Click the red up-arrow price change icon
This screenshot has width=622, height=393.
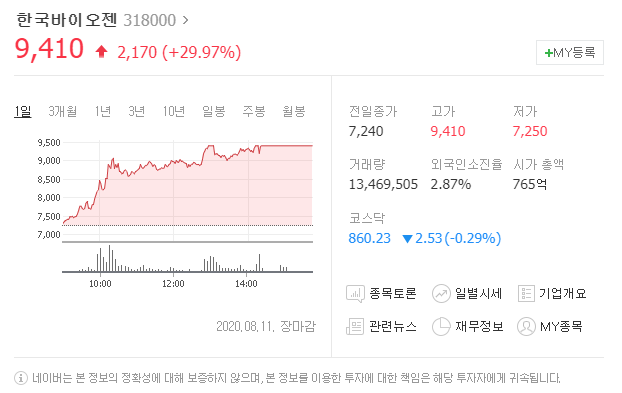pyautogui.click(x=102, y=52)
